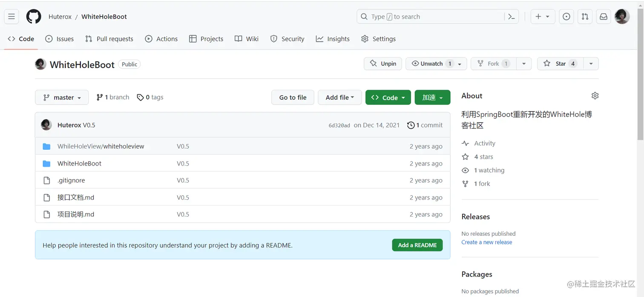
Task: Open the Add file dropdown
Action: [340, 97]
